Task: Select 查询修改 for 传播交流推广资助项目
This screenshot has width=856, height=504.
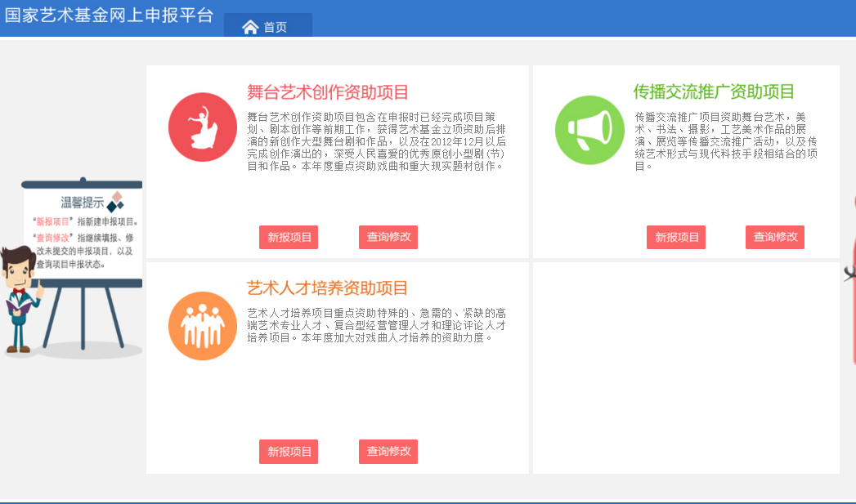Action: (x=775, y=238)
